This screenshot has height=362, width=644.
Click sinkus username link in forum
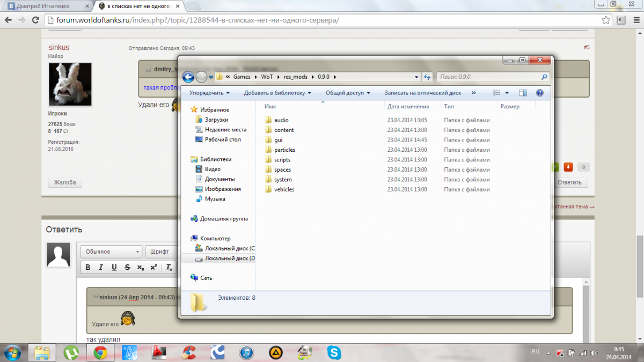[58, 47]
